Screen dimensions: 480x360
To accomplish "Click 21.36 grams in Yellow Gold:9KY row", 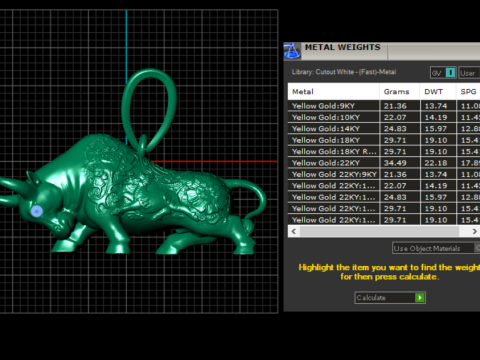I will coord(395,106).
